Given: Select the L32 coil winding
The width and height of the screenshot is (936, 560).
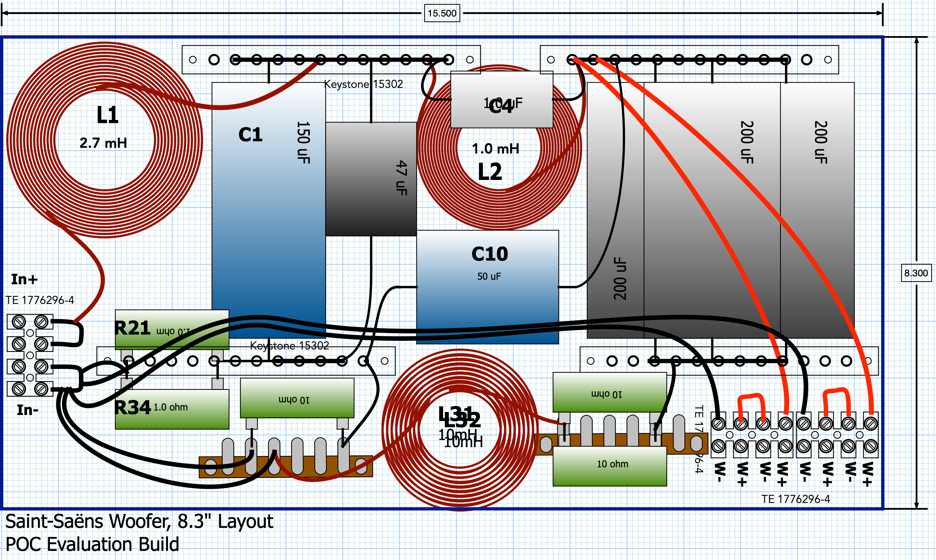Looking at the screenshot, I should (460, 430).
